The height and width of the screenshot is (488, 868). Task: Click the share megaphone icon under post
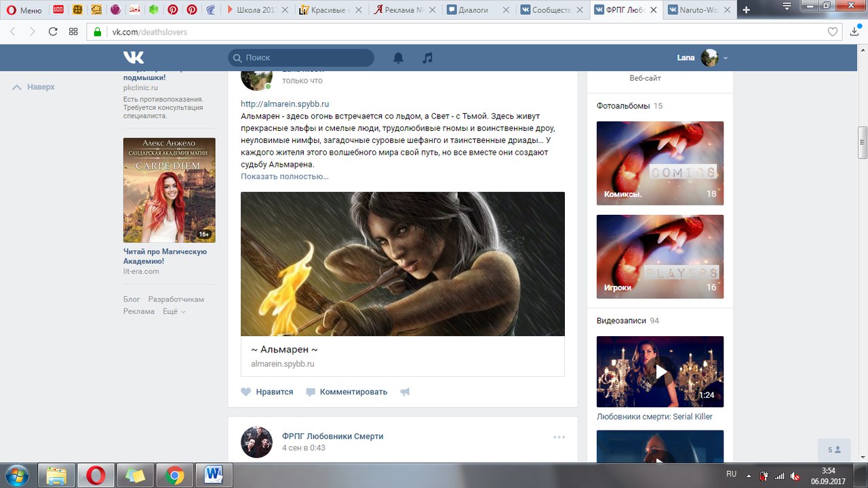pyautogui.click(x=405, y=392)
